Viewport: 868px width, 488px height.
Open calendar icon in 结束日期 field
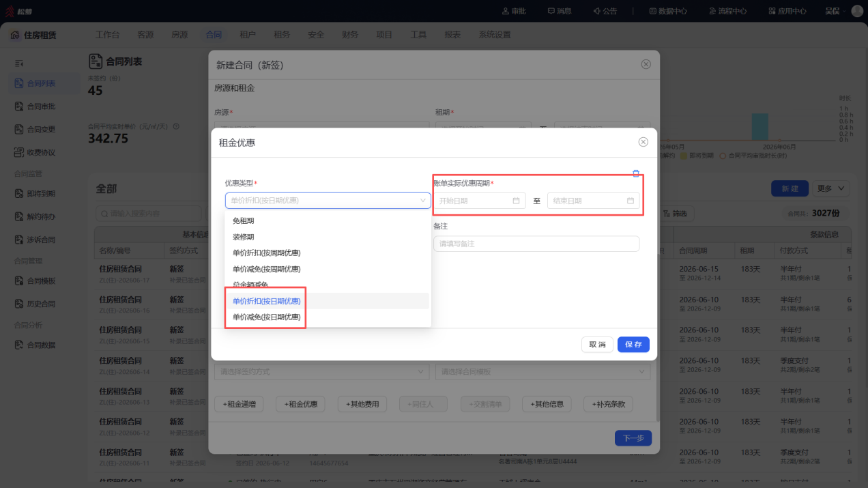point(631,201)
